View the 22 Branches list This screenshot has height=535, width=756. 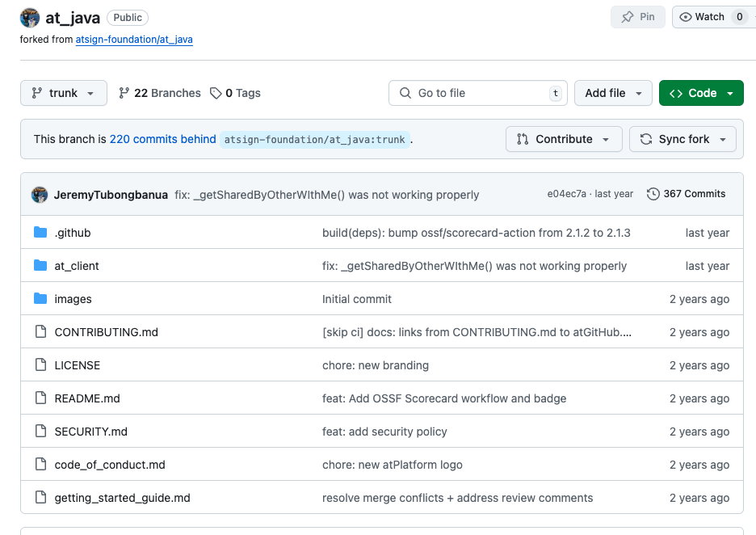pyautogui.click(x=160, y=93)
